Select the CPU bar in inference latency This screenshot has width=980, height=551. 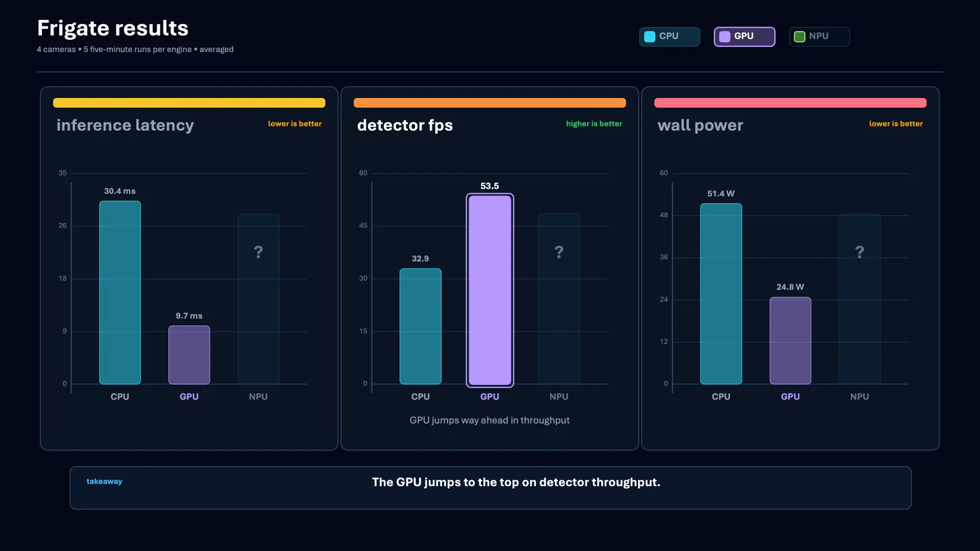[120, 292]
